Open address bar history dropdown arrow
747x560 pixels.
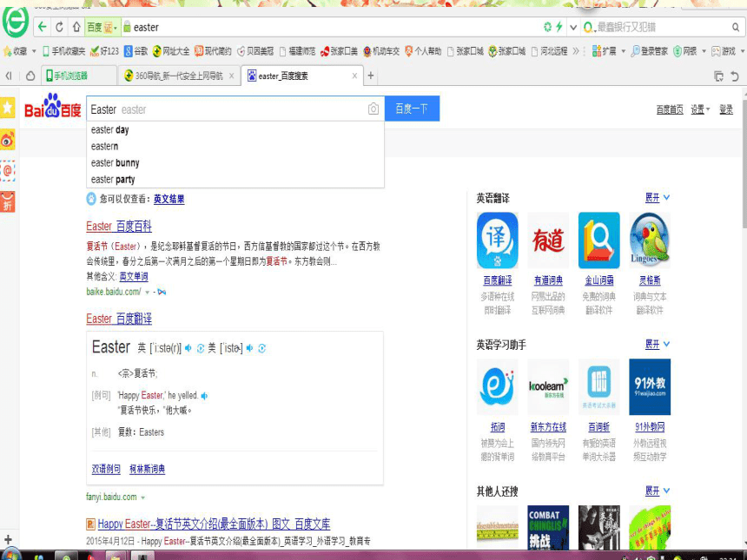573,27
